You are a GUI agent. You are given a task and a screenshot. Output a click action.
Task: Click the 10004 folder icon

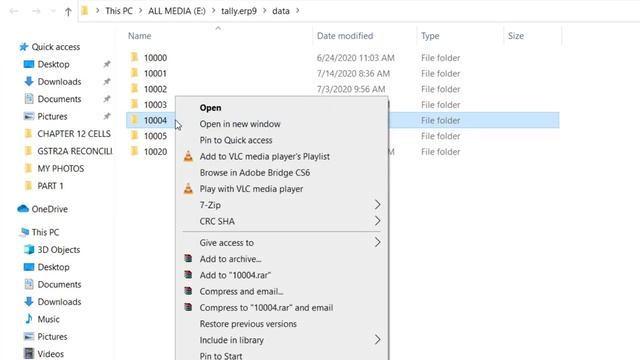click(x=135, y=120)
